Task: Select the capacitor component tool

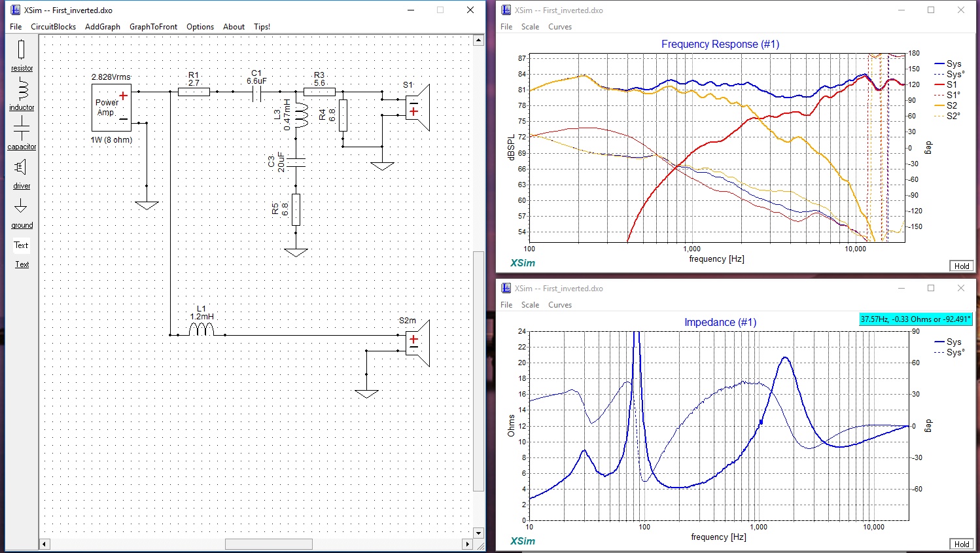Action: 22,134
